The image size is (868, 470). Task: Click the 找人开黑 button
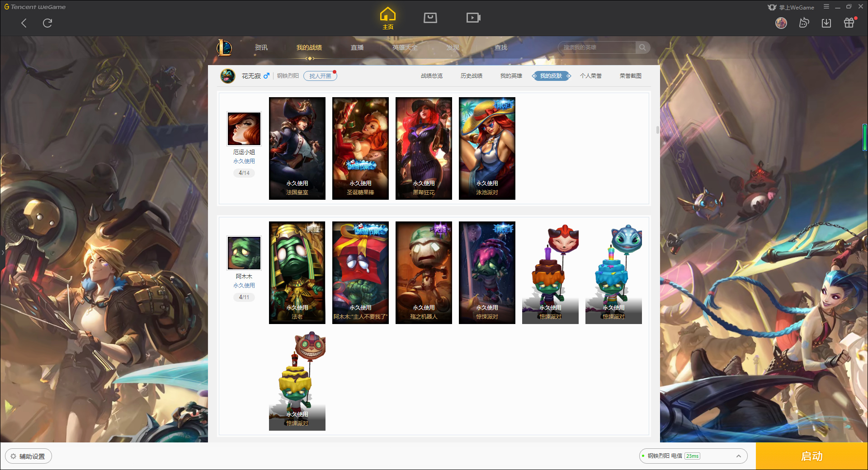(320, 76)
